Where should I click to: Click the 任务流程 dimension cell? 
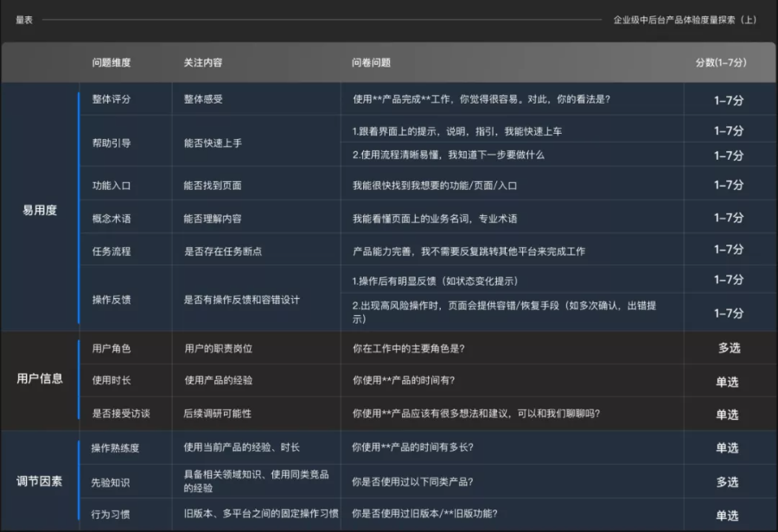pyautogui.click(x=112, y=251)
